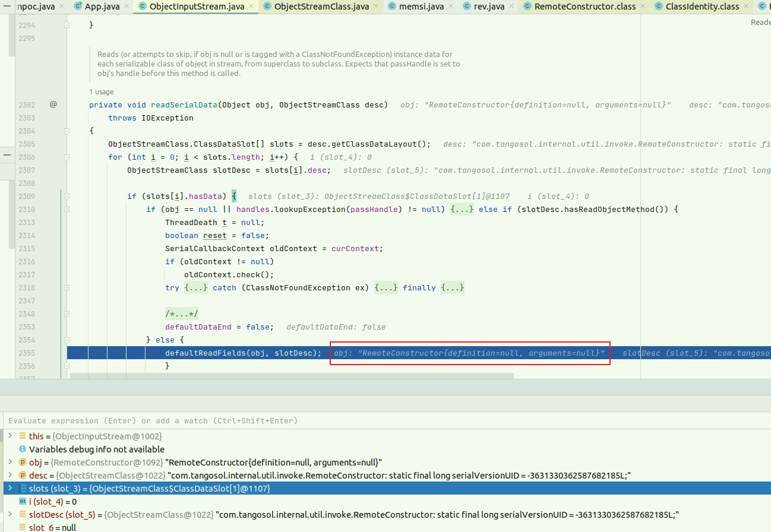Expand the folded /*...*/ comment
Image resolution: width=771 pixels, height=532 pixels.
point(182,313)
